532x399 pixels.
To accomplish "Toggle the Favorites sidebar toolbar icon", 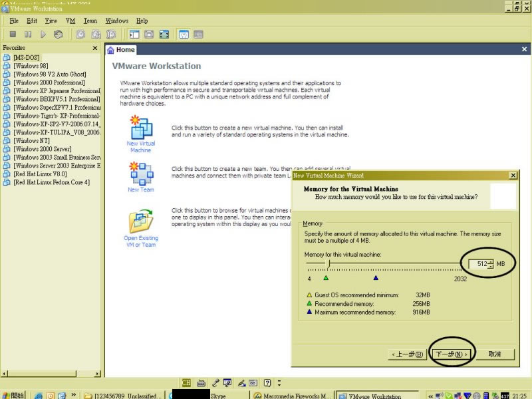I will click(134, 35).
